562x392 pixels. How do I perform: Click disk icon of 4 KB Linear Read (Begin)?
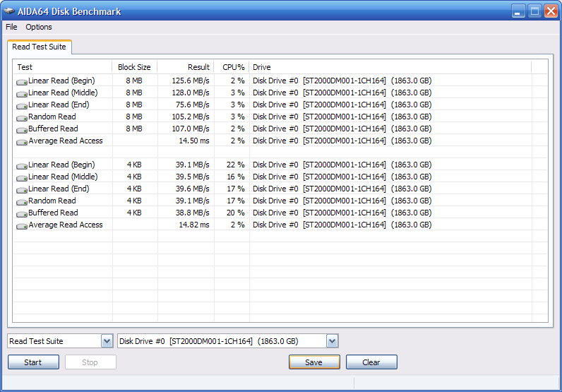click(x=22, y=166)
